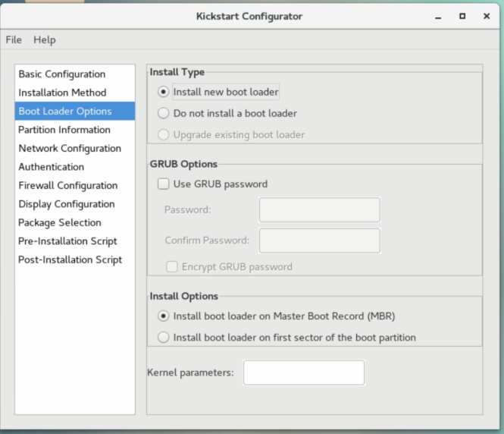Open Package Selection section
The image size is (504, 434).
74,222
